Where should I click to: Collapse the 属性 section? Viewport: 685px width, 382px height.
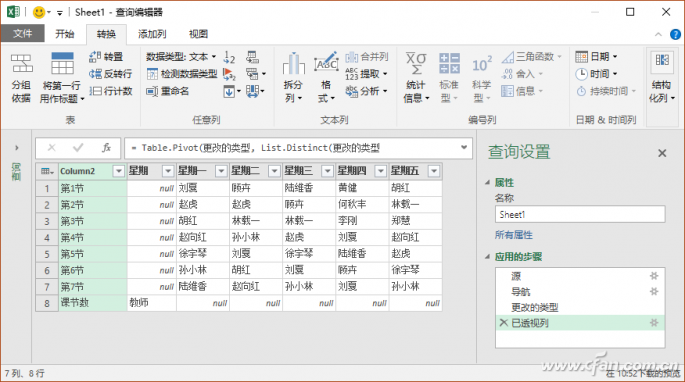coord(488,183)
